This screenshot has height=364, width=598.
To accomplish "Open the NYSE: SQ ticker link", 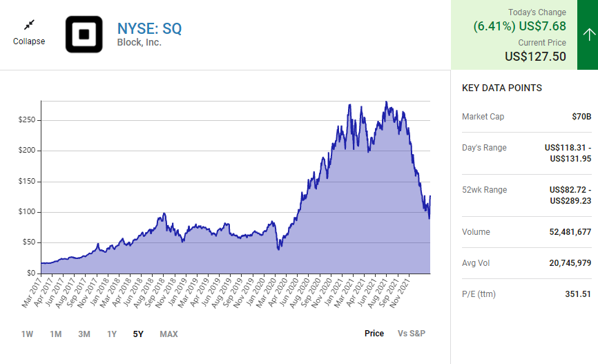I will click(149, 28).
